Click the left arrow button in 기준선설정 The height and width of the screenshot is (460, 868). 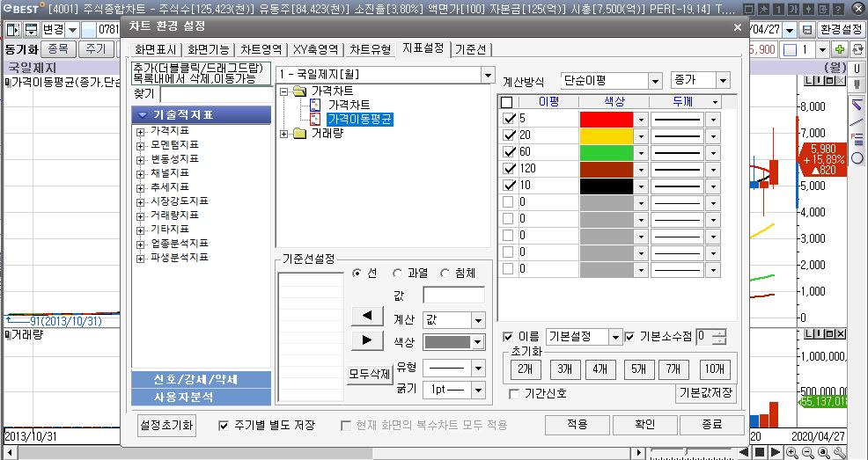pos(367,316)
